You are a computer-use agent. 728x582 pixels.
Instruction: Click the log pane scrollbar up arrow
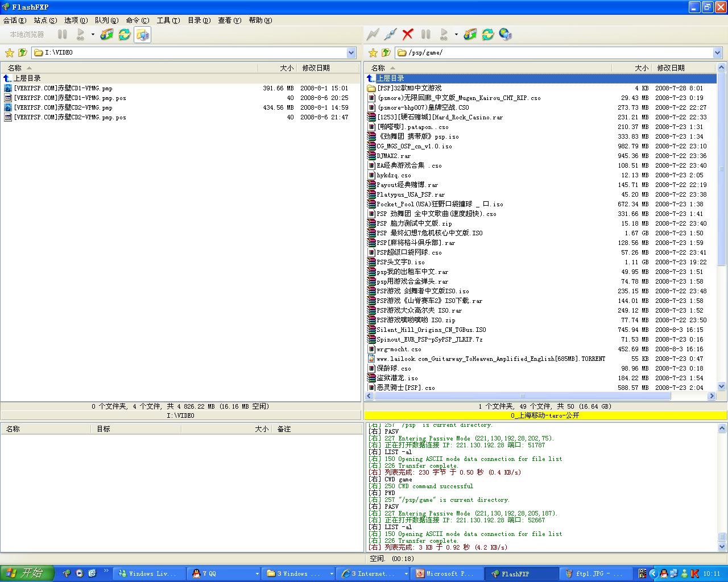point(722,429)
